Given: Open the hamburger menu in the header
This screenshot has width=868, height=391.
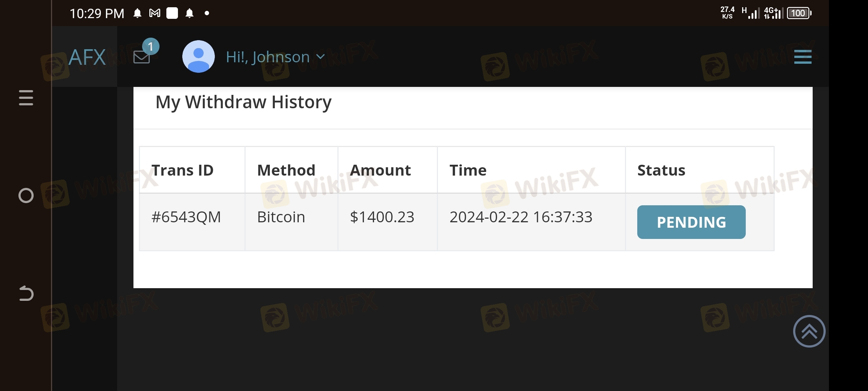Looking at the screenshot, I should (x=803, y=57).
